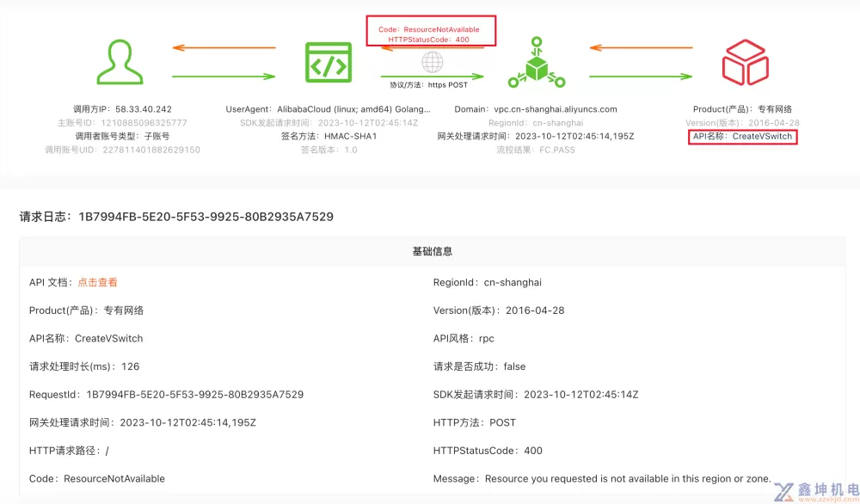Click the highlighted API名称 CreateVSwitch box
The image size is (860, 504).
pyautogui.click(x=743, y=137)
